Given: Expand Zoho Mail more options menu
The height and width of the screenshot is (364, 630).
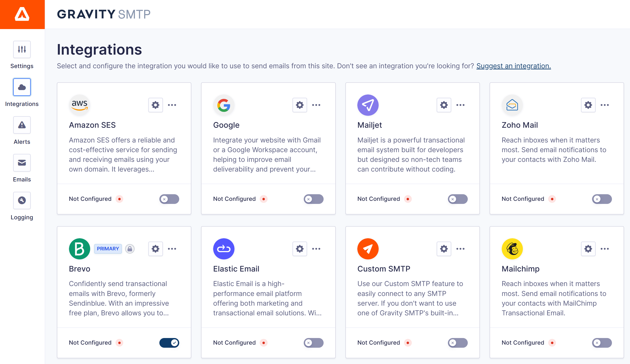Looking at the screenshot, I should pyautogui.click(x=605, y=105).
